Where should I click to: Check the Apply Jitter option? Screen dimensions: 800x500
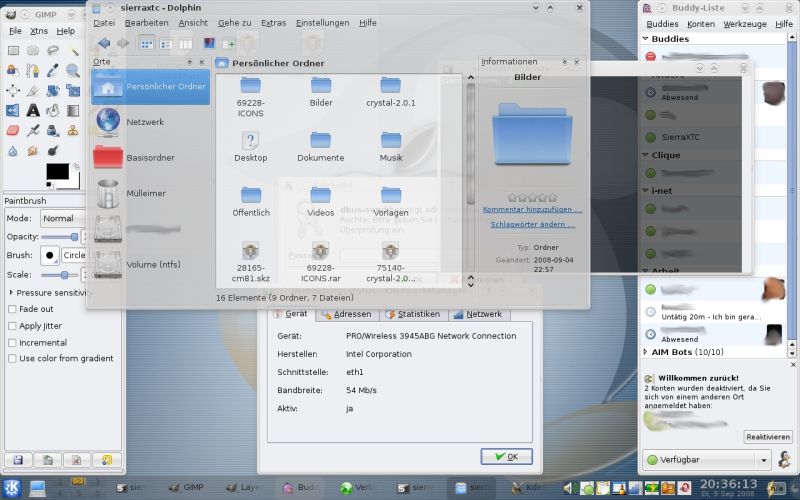(13, 325)
